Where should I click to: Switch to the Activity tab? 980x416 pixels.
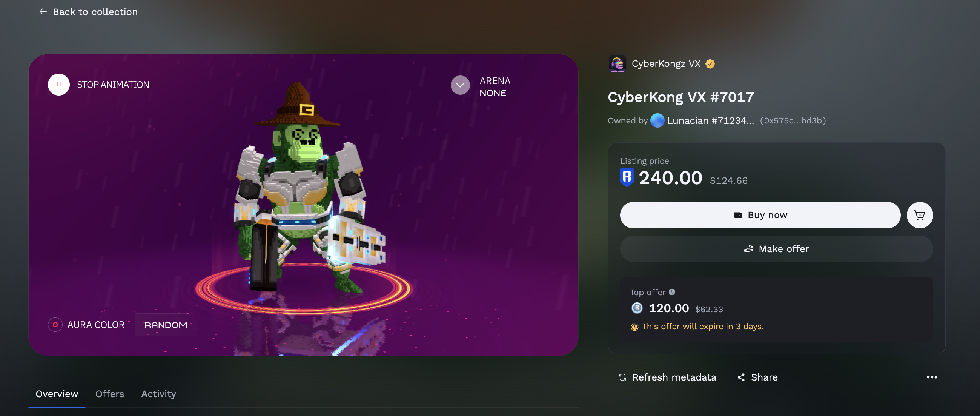(159, 394)
